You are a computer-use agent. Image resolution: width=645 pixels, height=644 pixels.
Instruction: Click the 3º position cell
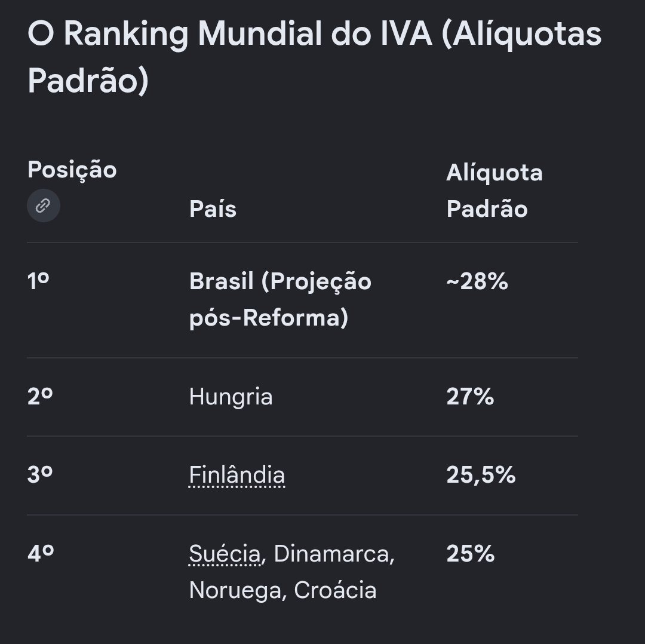(40, 474)
